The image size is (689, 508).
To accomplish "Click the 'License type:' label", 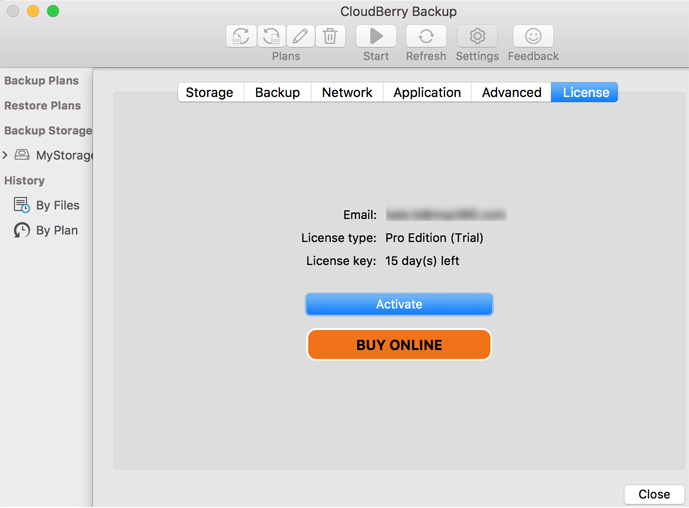I will click(x=338, y=238).
